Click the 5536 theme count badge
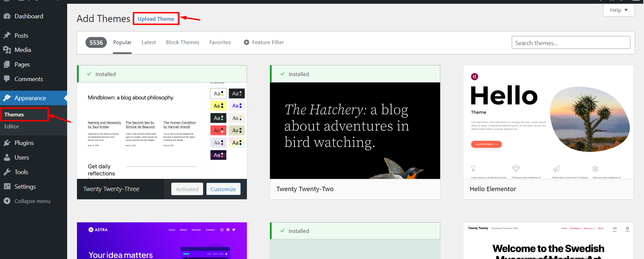 [96, 42]
